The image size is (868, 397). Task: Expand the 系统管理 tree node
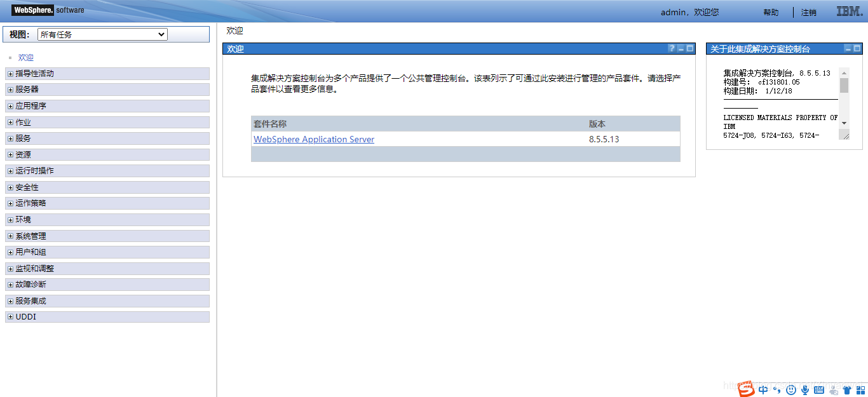click(10, 236)
